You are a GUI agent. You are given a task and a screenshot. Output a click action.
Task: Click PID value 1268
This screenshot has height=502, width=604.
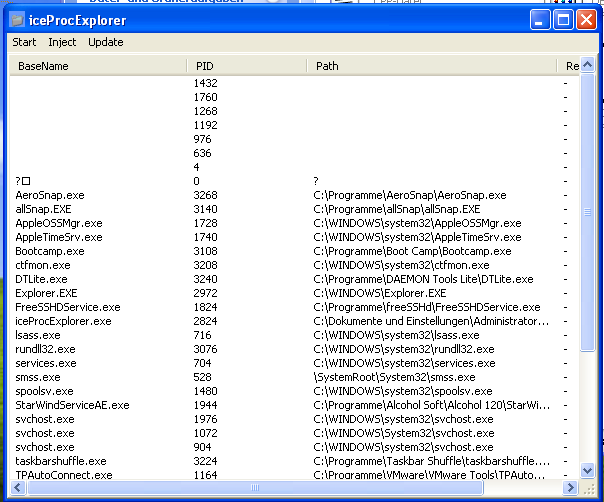tap(205, 111)
